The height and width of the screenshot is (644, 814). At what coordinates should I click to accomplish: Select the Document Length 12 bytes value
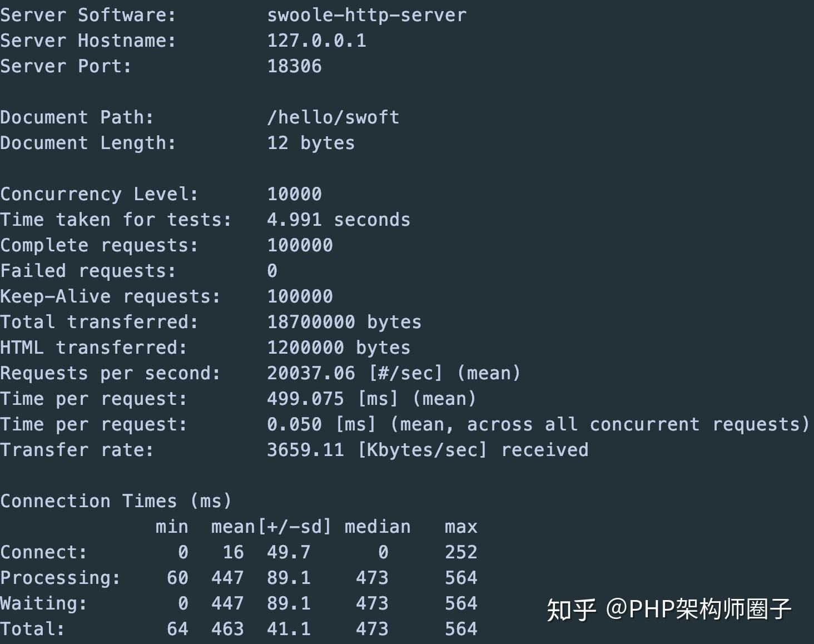coord(311,143)
